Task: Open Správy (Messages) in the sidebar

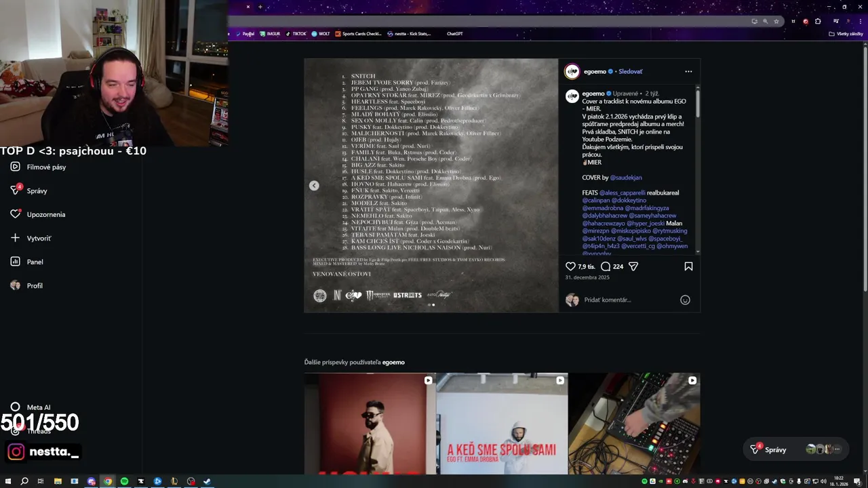Action: (x=29, y=190)
